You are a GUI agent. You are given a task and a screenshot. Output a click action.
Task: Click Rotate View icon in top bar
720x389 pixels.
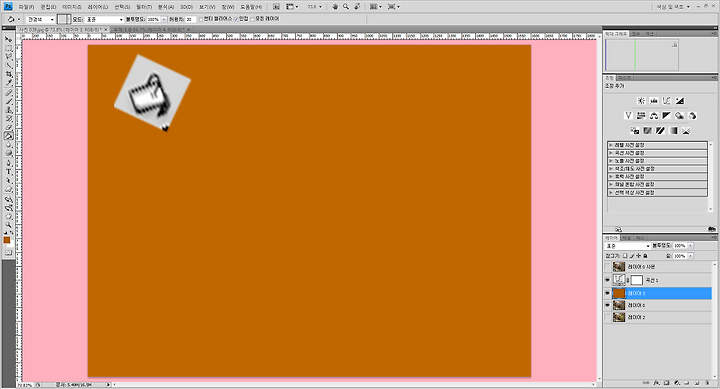(x=357, y=7)
